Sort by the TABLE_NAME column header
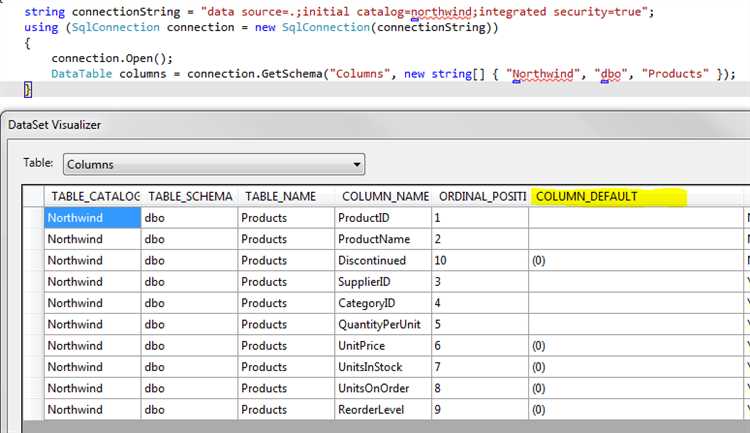The height and width of the screenshot is (433, 750). 286,196
